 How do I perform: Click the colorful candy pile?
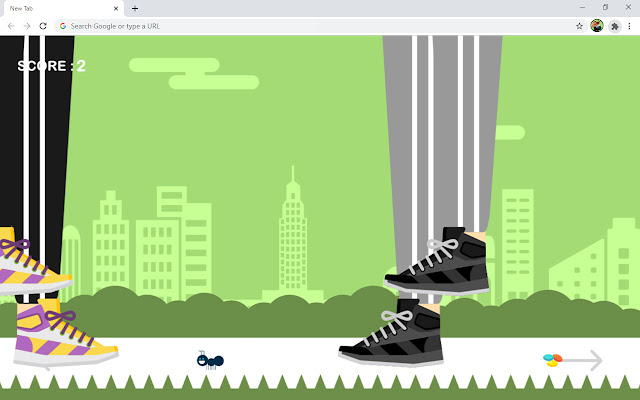pos(553,360)
